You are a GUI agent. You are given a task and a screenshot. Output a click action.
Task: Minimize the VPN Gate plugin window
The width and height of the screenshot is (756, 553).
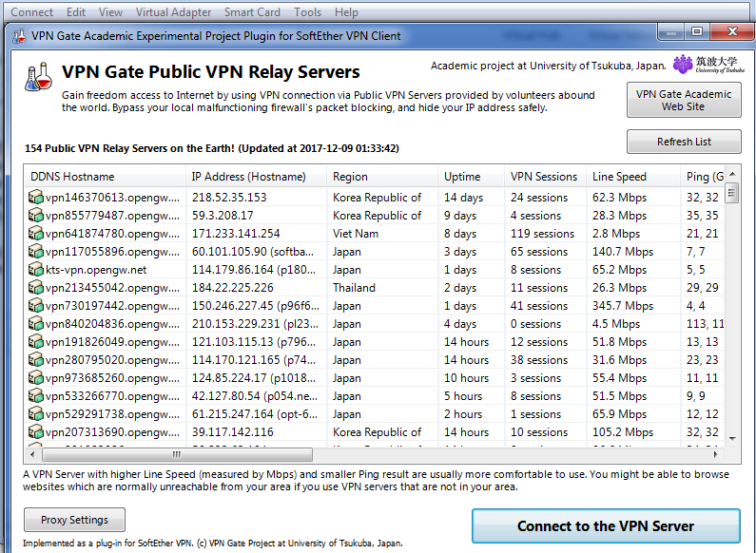click(x=670, y=32)
